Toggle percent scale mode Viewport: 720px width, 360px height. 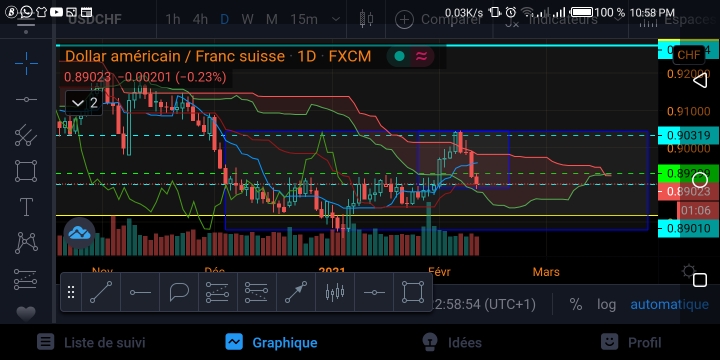[x=576, y=304]
